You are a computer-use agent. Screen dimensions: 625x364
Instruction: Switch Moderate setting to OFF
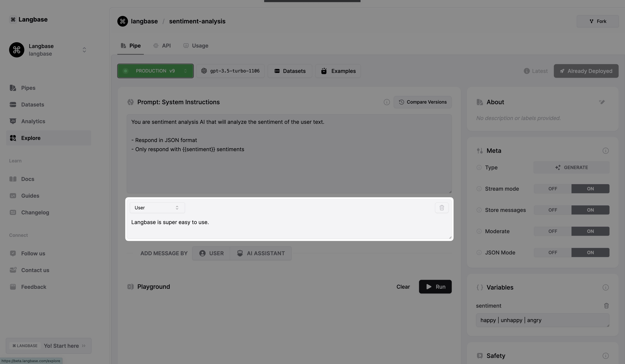point(552,231)
